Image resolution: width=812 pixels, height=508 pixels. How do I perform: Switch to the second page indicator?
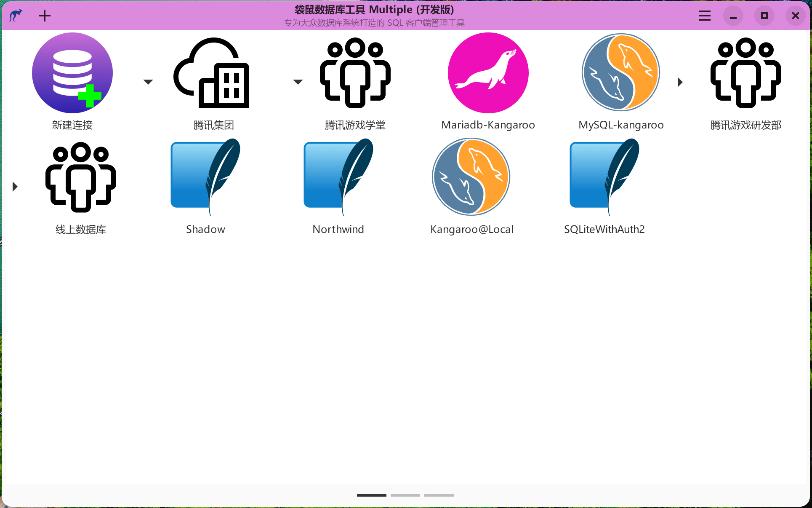[405, 495]
